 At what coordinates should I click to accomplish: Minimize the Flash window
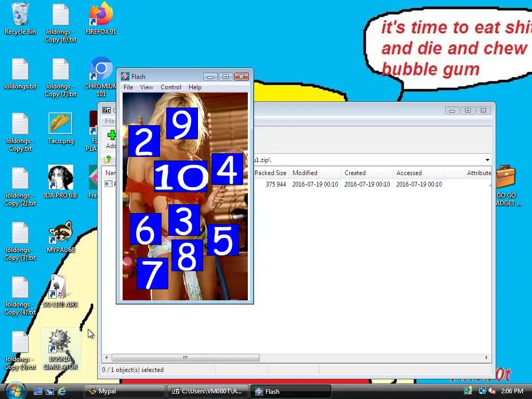pyautogui.click(x=210, y=77)
